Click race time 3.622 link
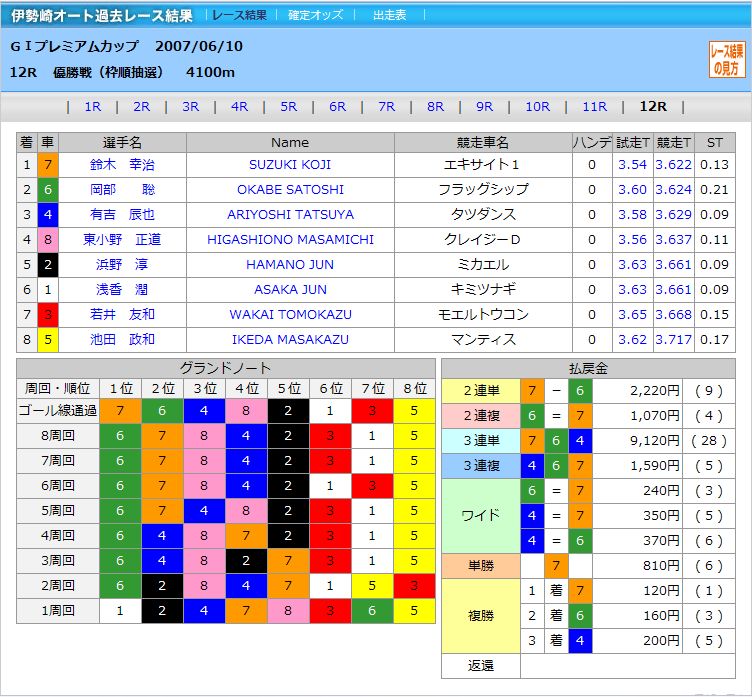Image resolution: width=752 pixels, height=697 pixels. click(x=673, y=165)
